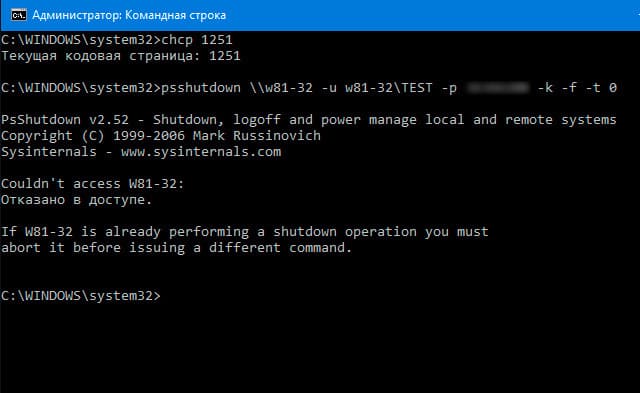Click the blurred password value
This screenshot has height=393, width=640.
click(497, 87)
